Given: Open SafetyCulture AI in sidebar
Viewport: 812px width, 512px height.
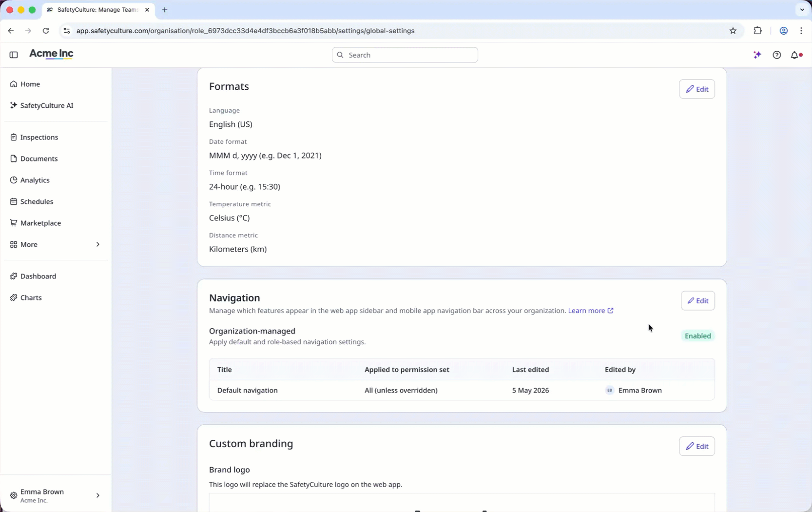Looking at the screenshot, I should pos(56,105).
